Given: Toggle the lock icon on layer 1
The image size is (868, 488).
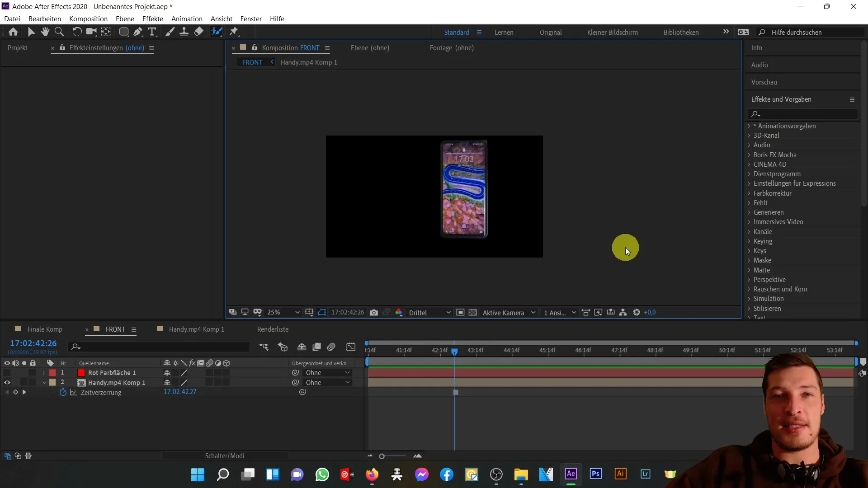Looking at the screenshot, I should pos(33,372).
